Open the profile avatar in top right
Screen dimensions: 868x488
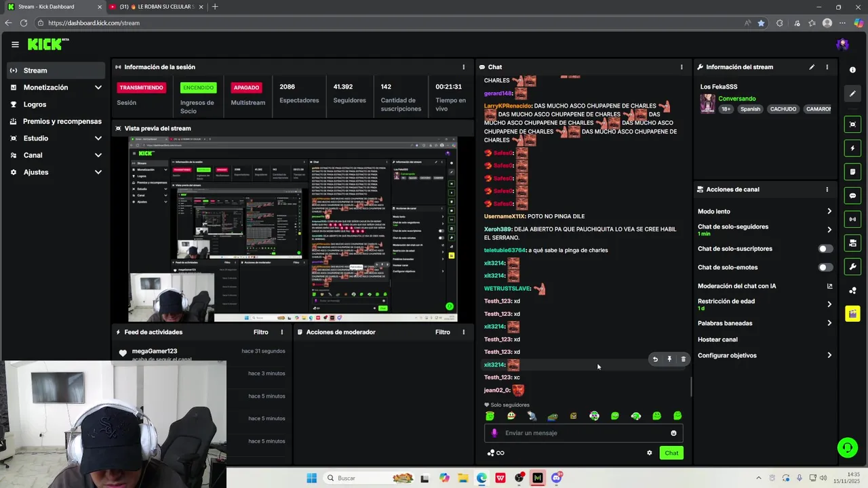(x=842, y=45)
